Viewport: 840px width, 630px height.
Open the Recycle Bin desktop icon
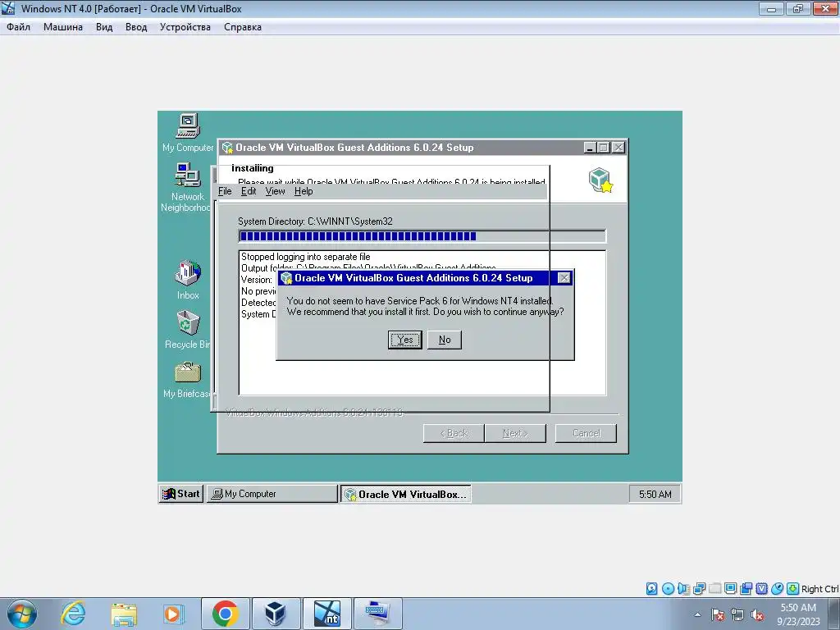(188, 330)
